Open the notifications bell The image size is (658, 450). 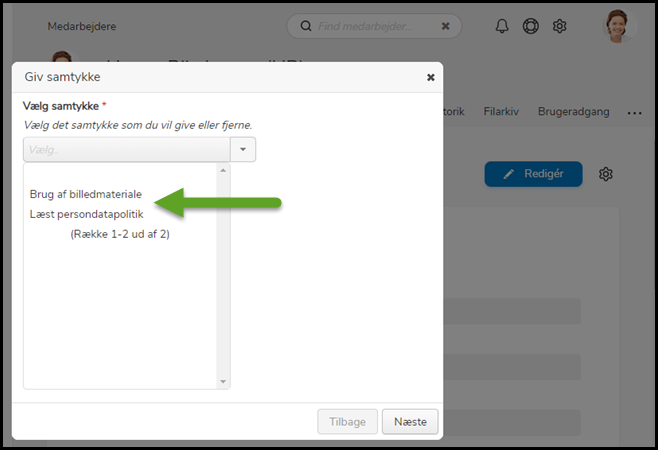click(x=502, y=26)
